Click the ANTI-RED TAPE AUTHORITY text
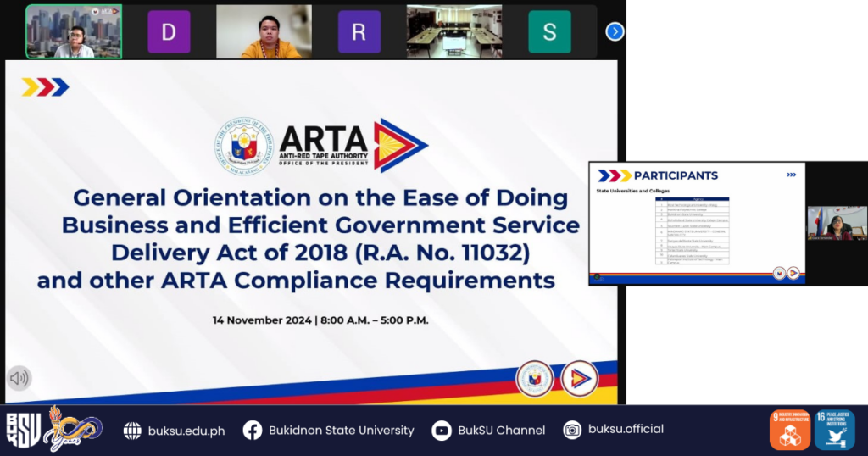Screen dimensions: 868x456 click(323, 156)
